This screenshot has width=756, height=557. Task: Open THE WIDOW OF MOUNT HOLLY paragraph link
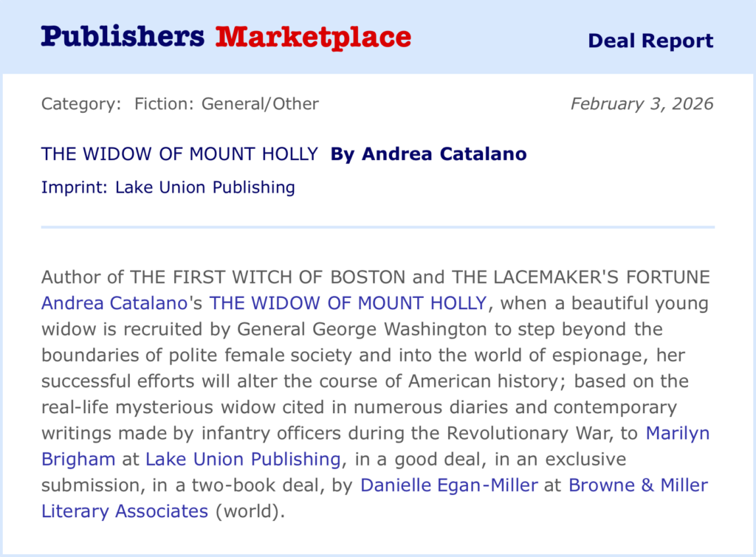coord(348,302)
